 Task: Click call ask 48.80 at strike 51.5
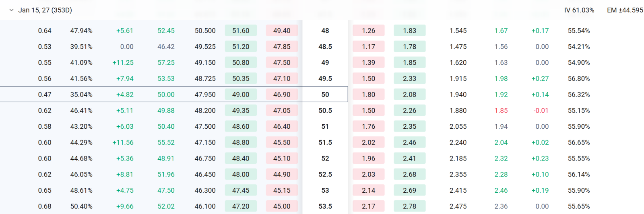click(241, 142)
